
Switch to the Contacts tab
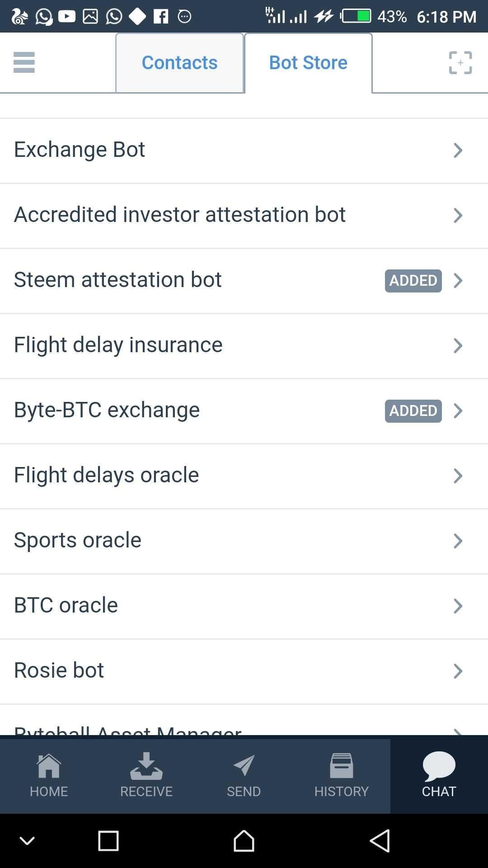[x=179, y=63]
